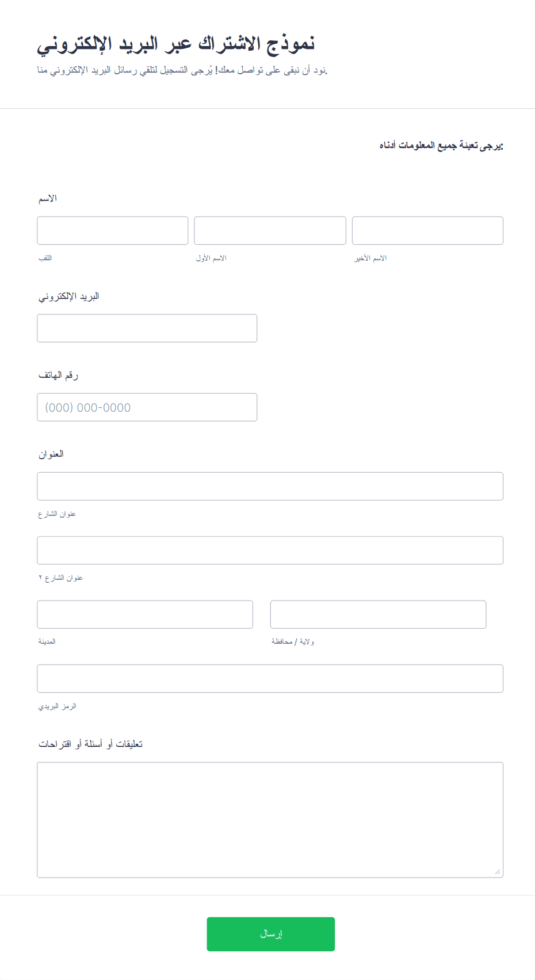
Task: Click the العنوان address label
Action: pyautogui.click(x=51, y=454)
